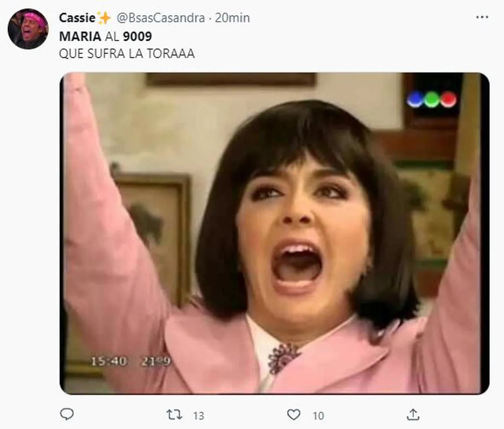Open Cassie's round profile avatar
Image resolution: width=504 pixels, height=429 pixels.
coord(28,29)
